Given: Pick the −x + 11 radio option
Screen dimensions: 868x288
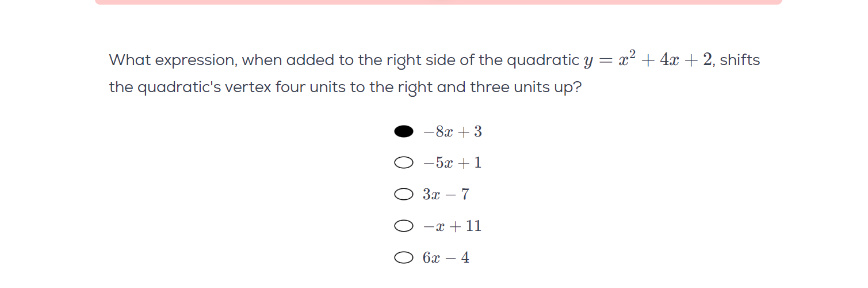Looking at the screenshot, I should click(404, 226).
